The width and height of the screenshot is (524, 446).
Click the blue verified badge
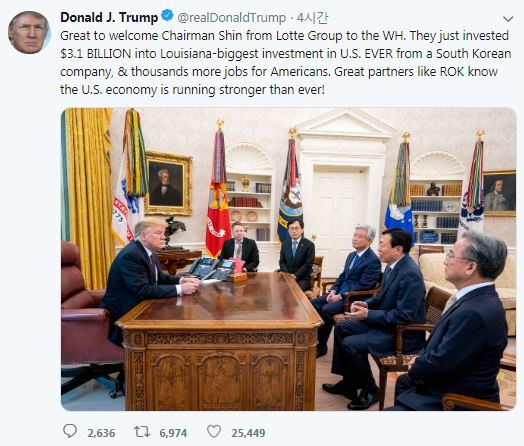click(167, 15)
